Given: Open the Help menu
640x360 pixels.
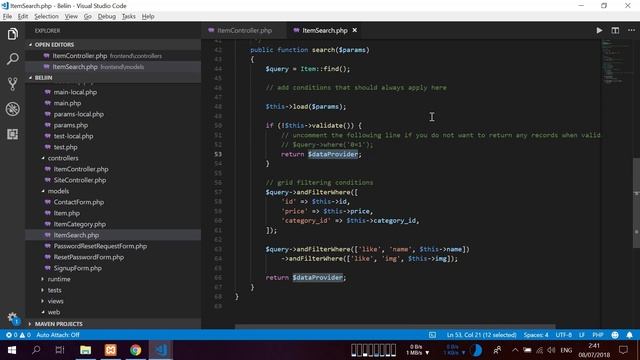Looking at the screenshot, I should point(148,16).
